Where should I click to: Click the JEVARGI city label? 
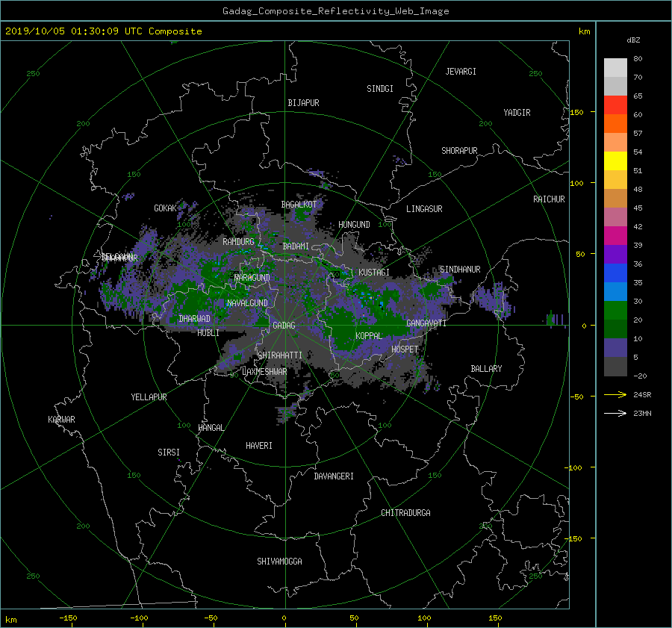point(461,72)
